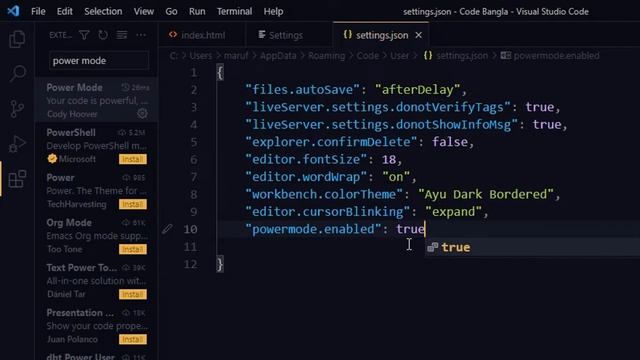Click the "powermode.enabled" key on line 10
The width and height of the screenshot is (640, 360).
313,229
